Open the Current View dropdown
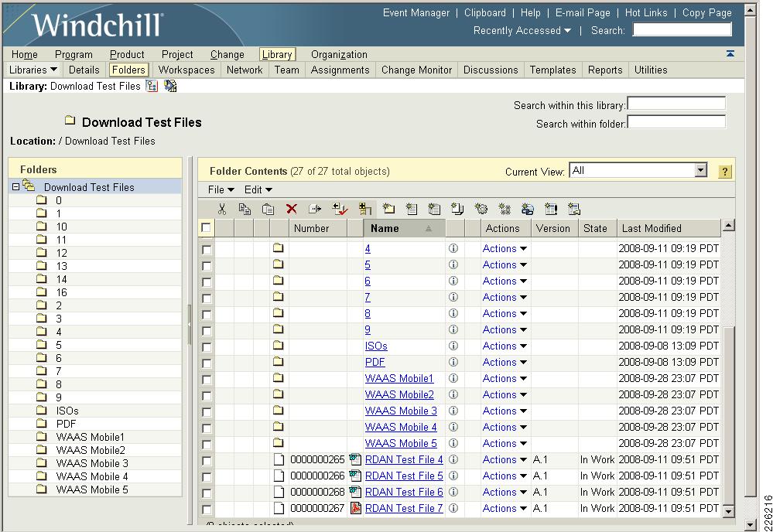 [x=638, y=170]
